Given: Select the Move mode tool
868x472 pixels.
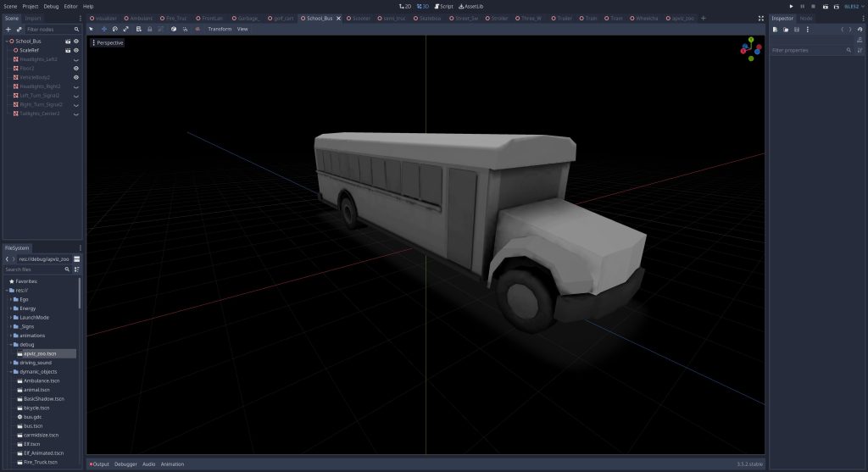Looking at the screenshot, I should point(103,29).
